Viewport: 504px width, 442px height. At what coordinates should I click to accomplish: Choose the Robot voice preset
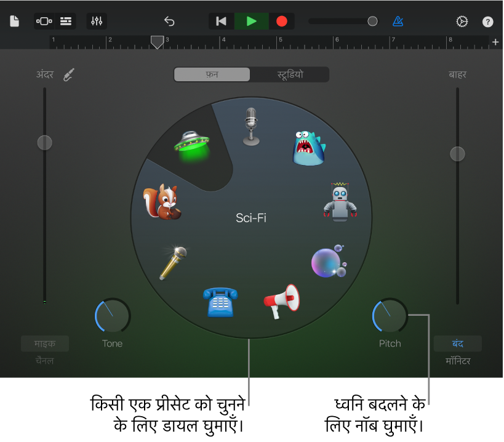pos(340,202)
